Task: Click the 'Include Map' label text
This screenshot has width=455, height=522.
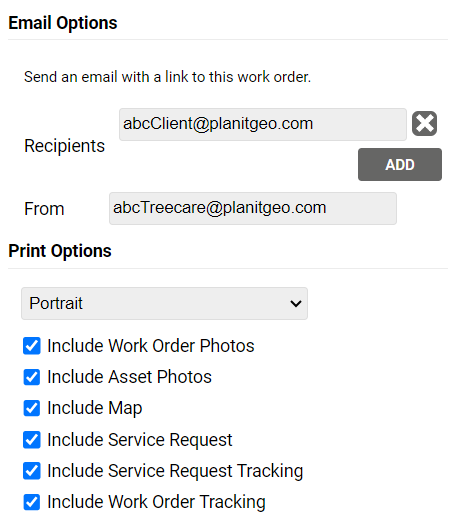Action: click(95, 408)
